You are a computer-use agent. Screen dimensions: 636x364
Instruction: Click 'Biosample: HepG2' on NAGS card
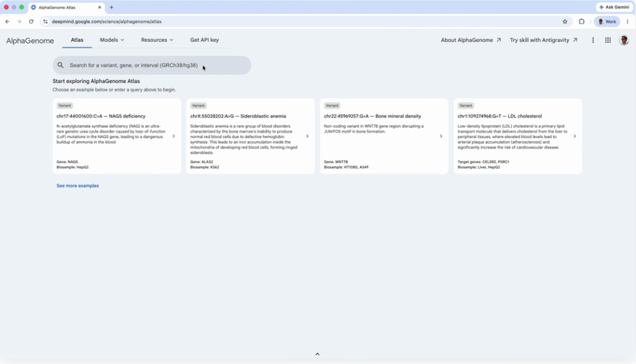click(72, 167)
